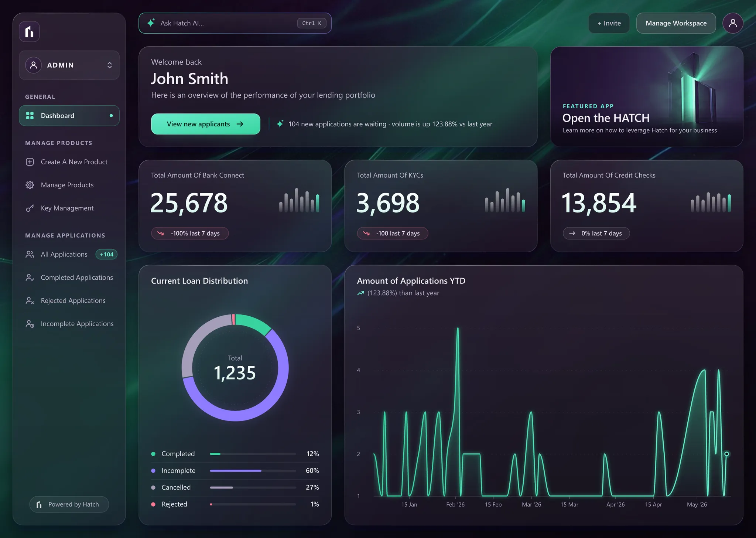Click the Hatch logo icon in sidebar
756x538 pixels.
(29, 31)
